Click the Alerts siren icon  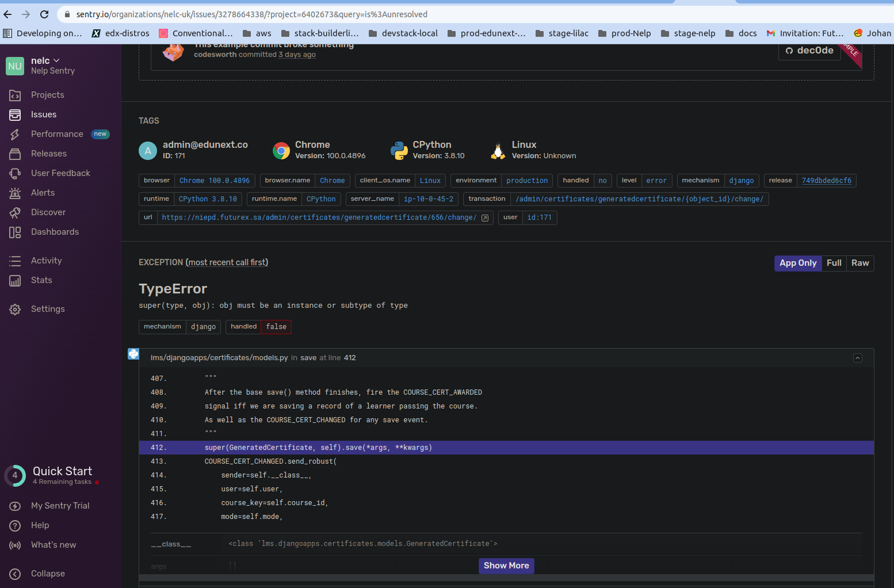click(x=15, y=193)
